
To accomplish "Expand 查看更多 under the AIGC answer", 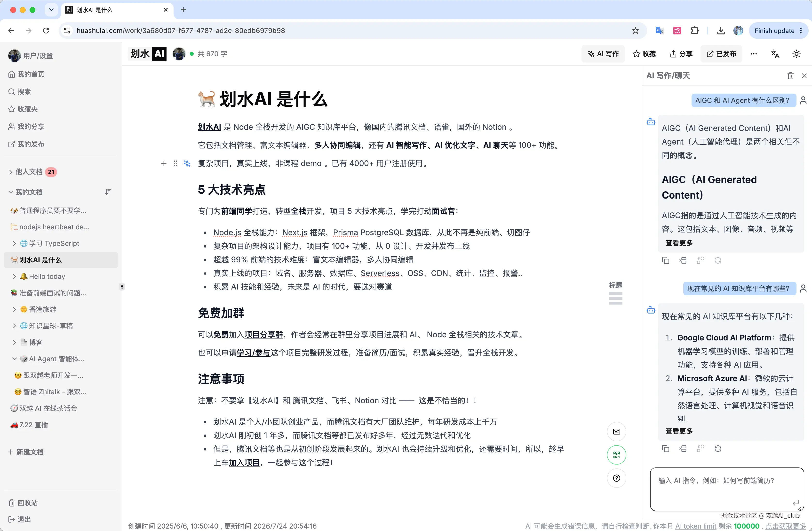I will (679, 243).
